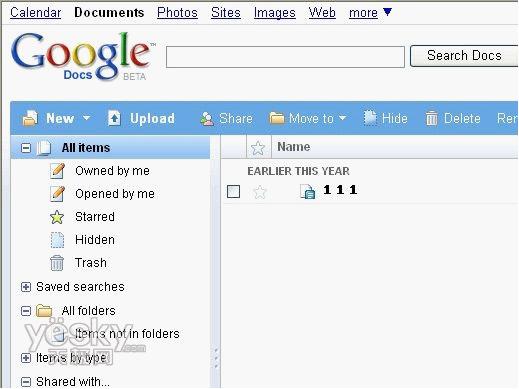Open the Sites link in top navigation
Image resolution: width=519 pixels, height=389 pixels.
coord(226,13)
